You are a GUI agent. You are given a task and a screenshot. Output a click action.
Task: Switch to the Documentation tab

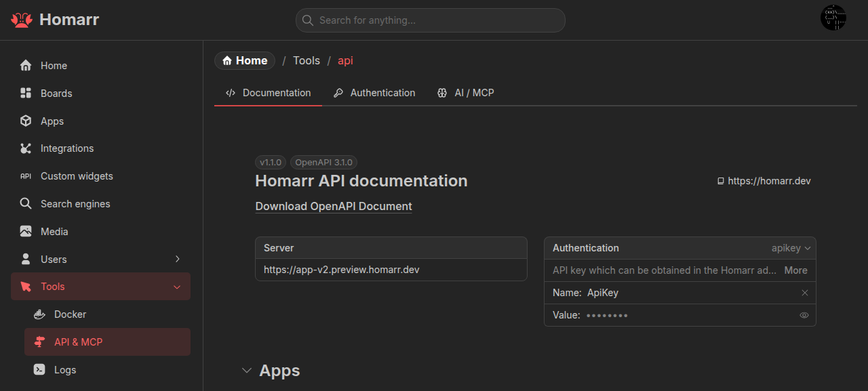(269, 93)
